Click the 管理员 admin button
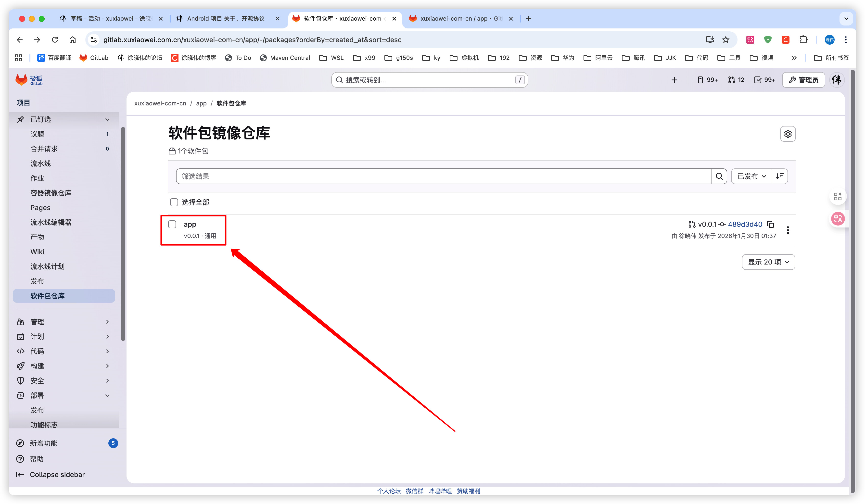This screenshot has height=504, width=865. click(x=803, y=80)
